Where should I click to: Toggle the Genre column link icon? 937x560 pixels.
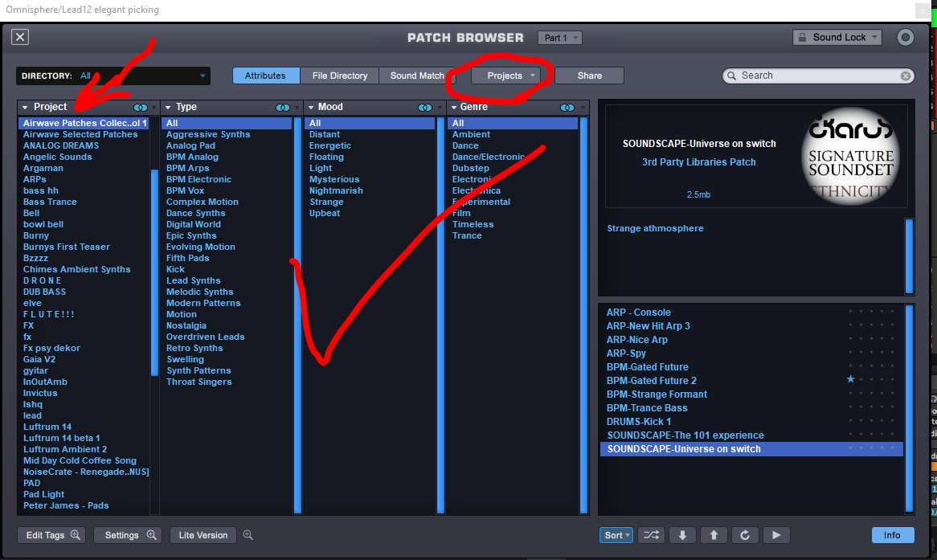tap(567, 108)
